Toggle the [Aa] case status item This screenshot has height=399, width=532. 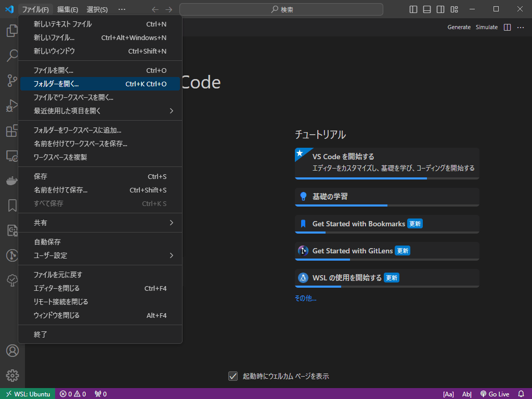pyautogui.click(x=448, y=394)
